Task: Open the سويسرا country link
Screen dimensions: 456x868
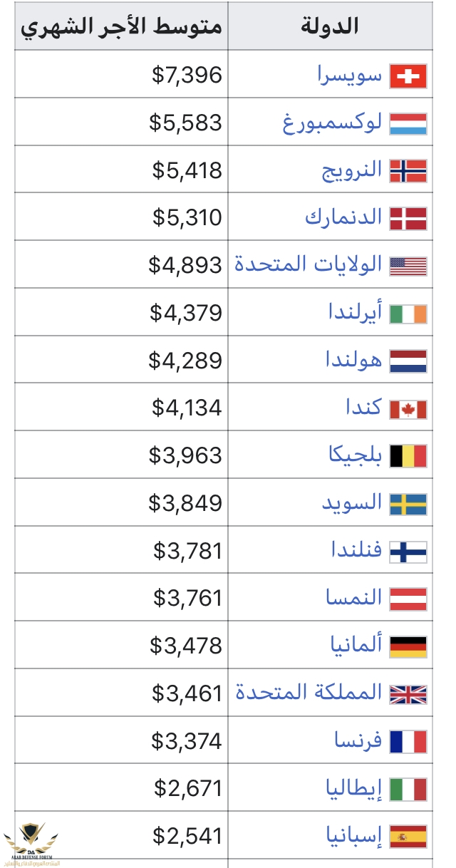Action: pyautogui.click(x=350, y=74)
